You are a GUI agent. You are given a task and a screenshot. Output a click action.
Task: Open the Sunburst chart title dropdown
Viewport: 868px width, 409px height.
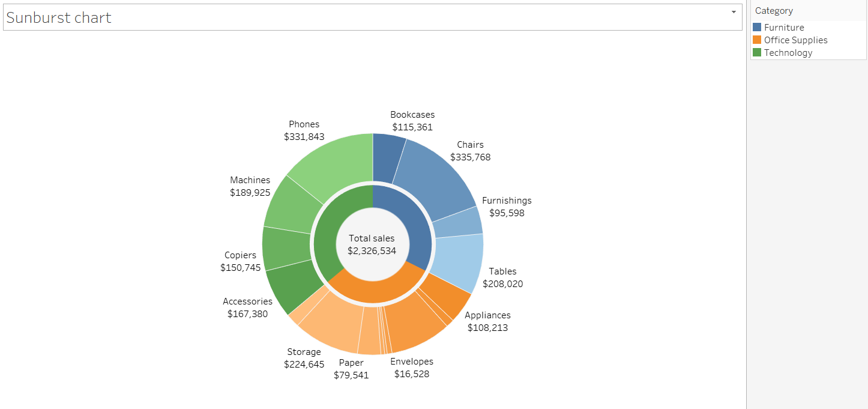[x=733, y=12]
